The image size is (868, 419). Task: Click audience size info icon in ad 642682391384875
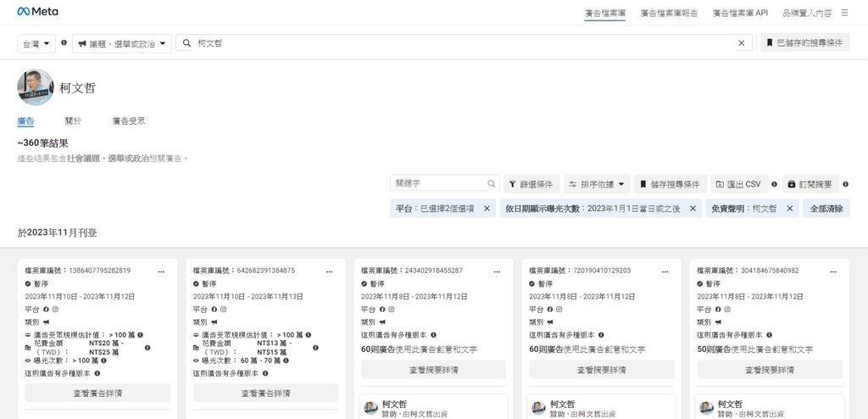coord(309,335)
